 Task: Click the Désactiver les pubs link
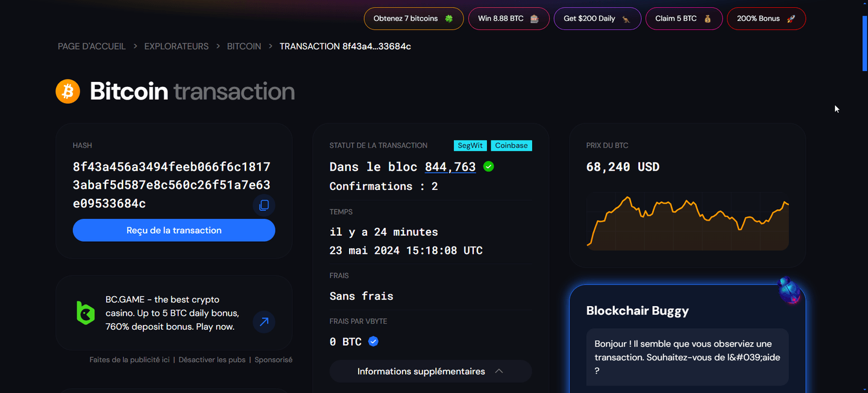coord(213,359)
